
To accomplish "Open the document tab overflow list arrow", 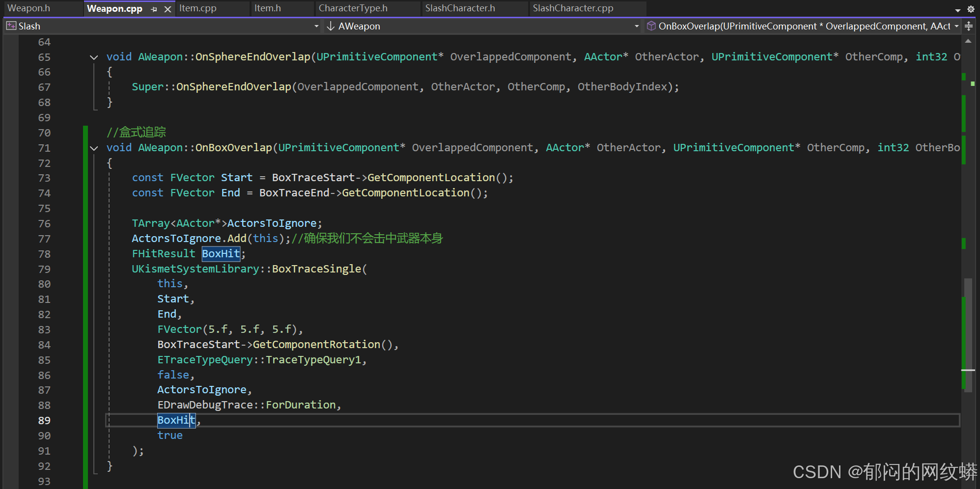I will [x=957, y=10].
